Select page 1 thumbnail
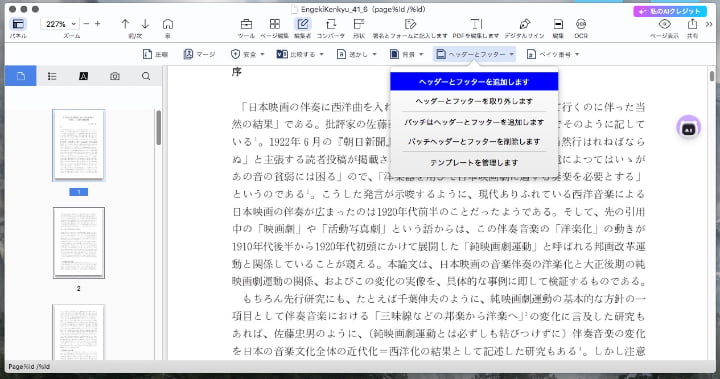720x379 pixels. 79,145
